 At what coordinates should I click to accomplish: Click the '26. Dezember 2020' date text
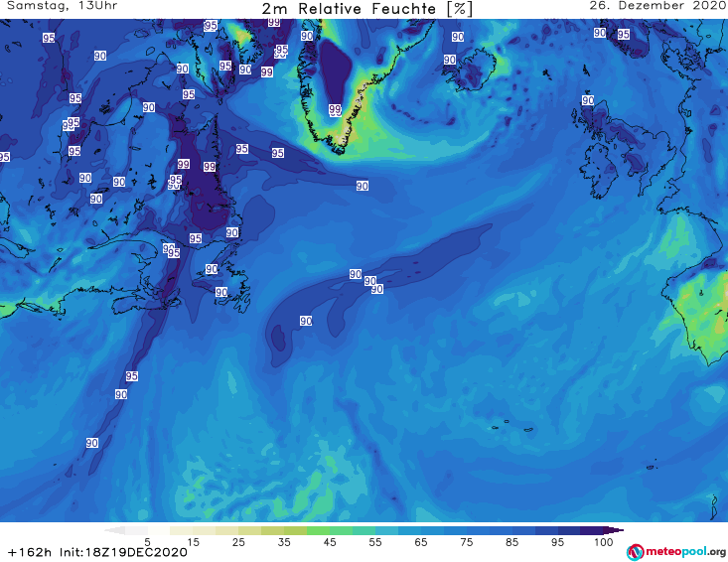click(x=657, y=6)
